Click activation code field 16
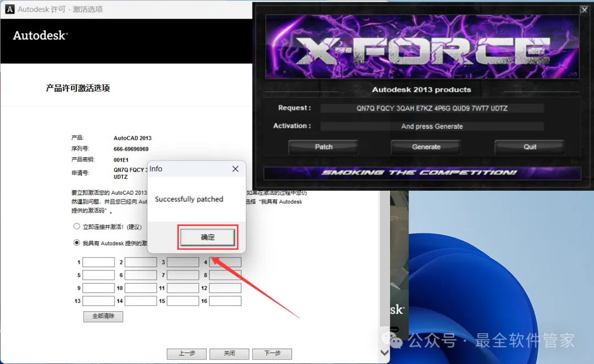Image resolution: width=594 pixels, height=364 pixels. 225,301
